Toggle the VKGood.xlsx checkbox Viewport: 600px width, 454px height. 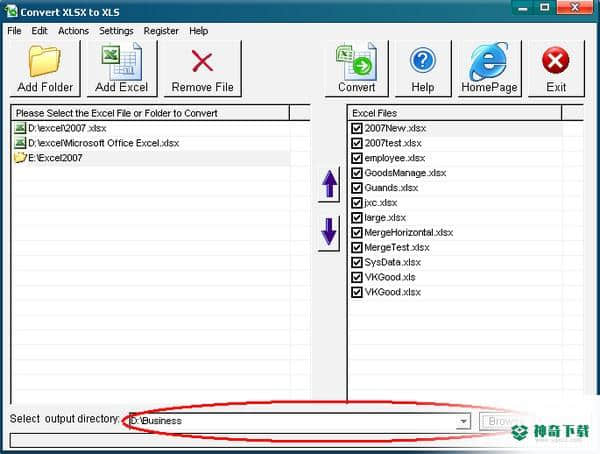(357, 292)
